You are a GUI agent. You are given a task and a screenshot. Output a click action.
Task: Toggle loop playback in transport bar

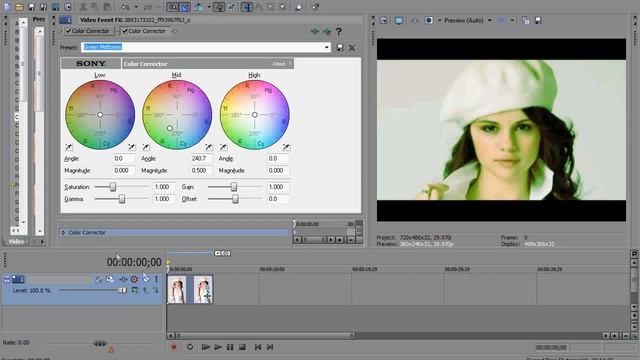(x=190, y=347)
